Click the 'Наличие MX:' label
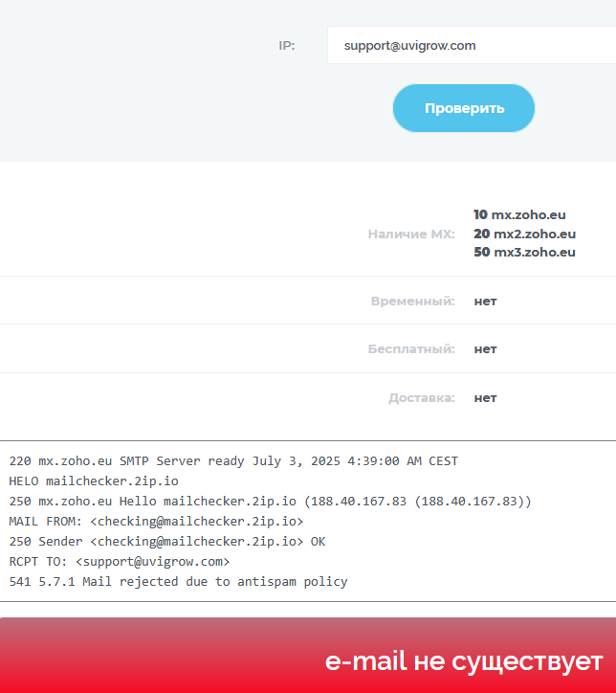Image resolution: width=616 pixels, height=693 pixels. [x=411, y=234]
